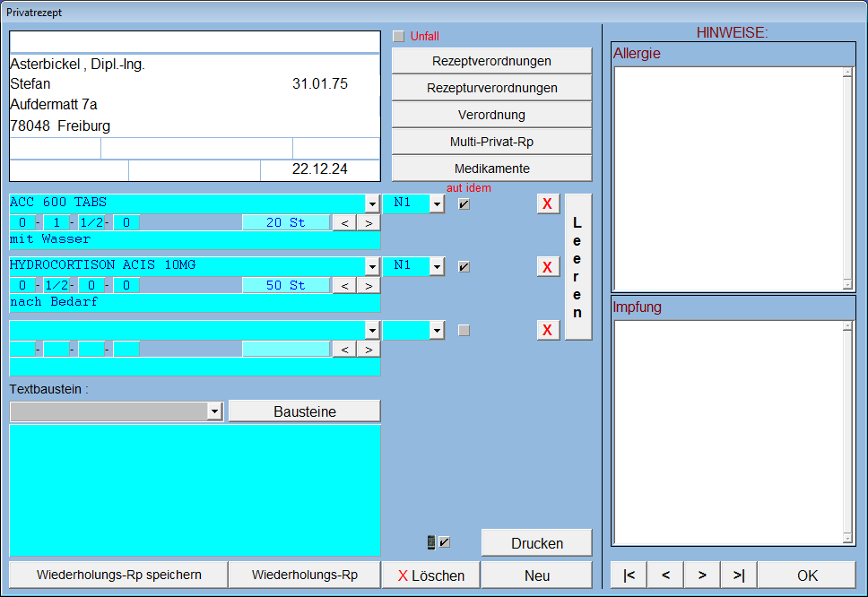Viewport: 868px width, 597px height.
Task: Click the Drucken button
Action: point(536,543)
